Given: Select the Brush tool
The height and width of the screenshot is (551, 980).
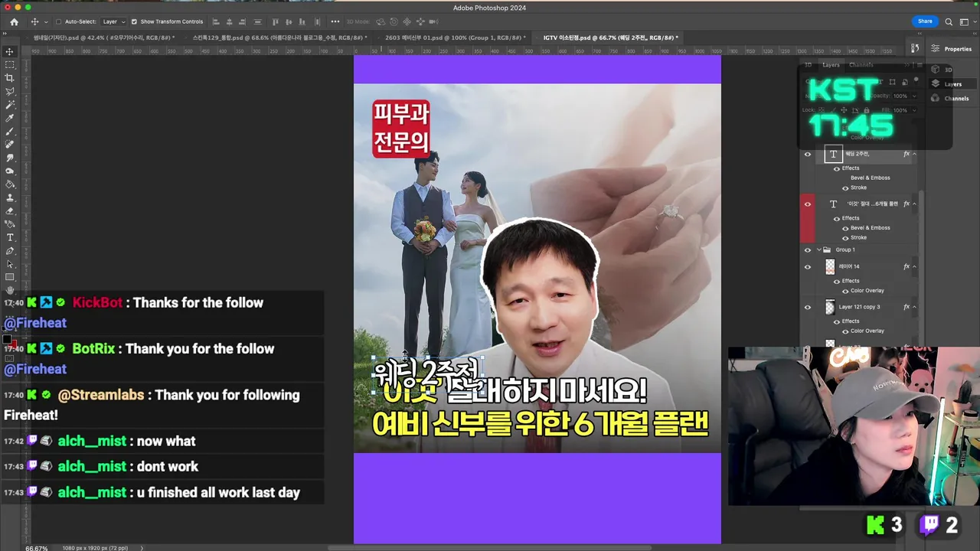Looking at the screenshot, I should click(x=10, y=131).
